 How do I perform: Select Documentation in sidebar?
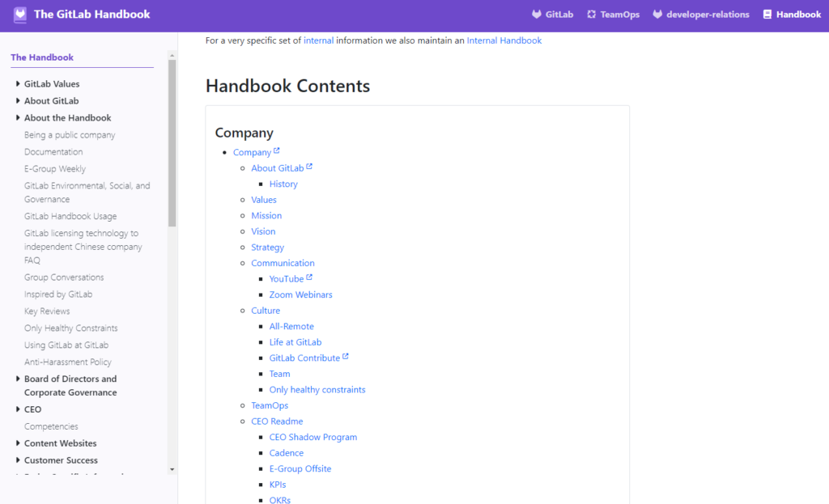(53, 151)
